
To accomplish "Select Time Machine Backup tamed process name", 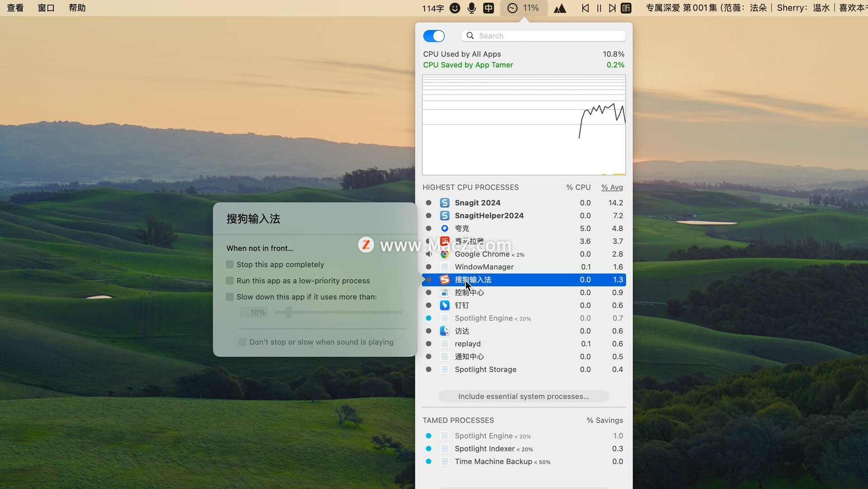I will [x=493, y=462].
